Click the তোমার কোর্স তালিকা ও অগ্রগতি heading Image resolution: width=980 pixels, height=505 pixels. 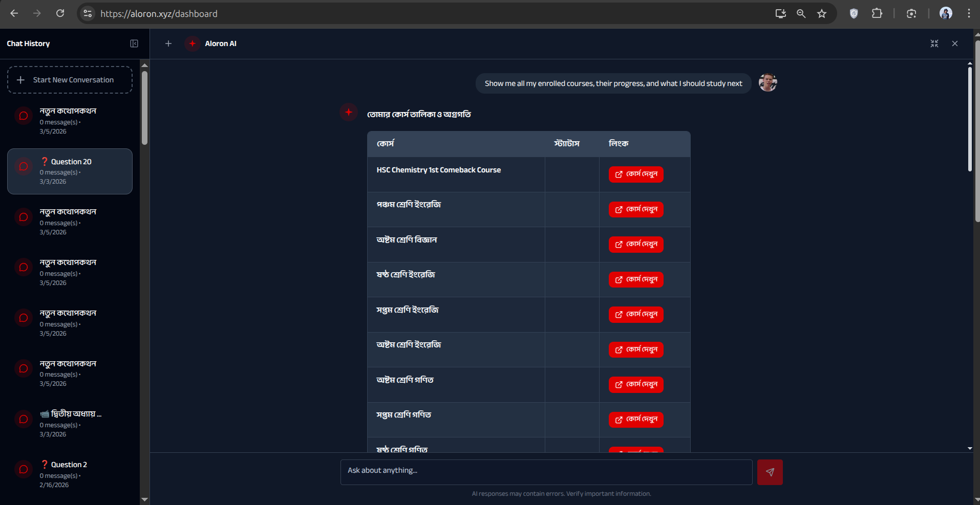point(419,114)
